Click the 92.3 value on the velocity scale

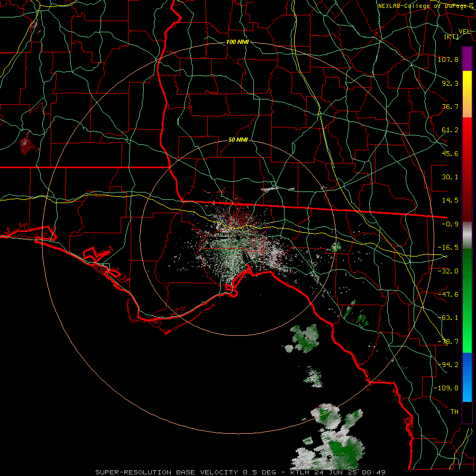click(450, 83)
